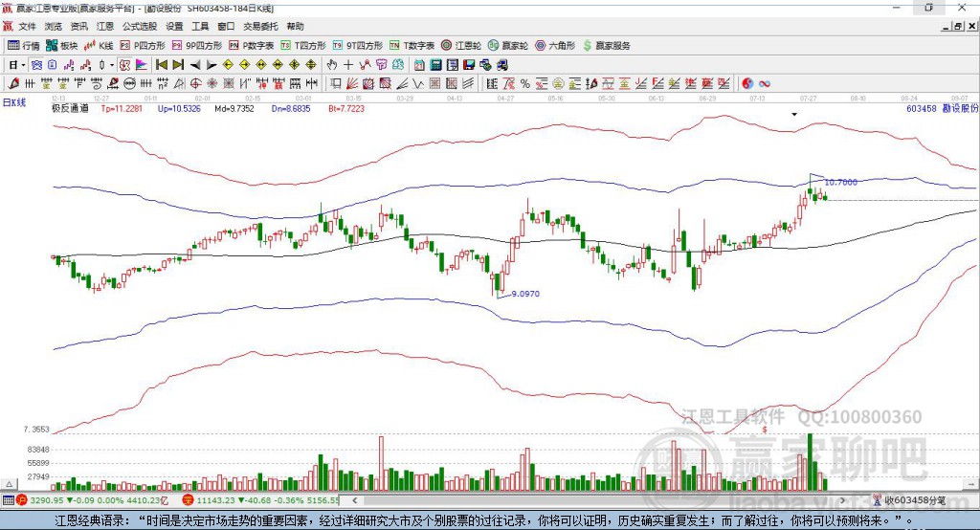Toggle the highlighted 权 adjustment icon
The height and width of the screenshot is (530, 980).
coord(125,65)
